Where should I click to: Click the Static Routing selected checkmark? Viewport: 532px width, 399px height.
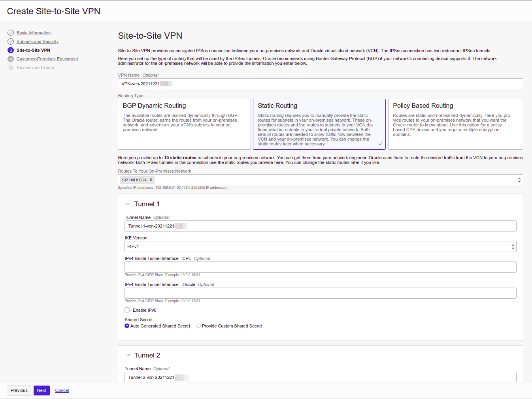381,143
